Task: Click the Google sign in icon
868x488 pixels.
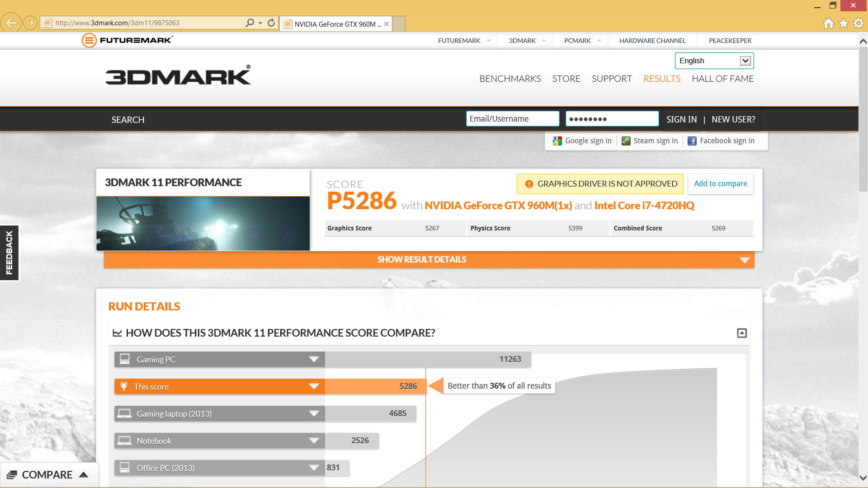Action: [x=557, y=141]
